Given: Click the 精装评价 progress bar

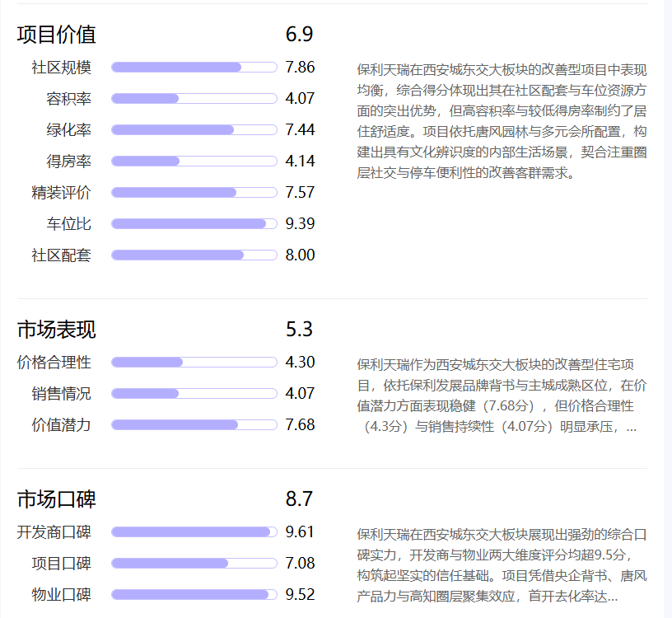Looking at the screenshot, I should pos(194,192).
